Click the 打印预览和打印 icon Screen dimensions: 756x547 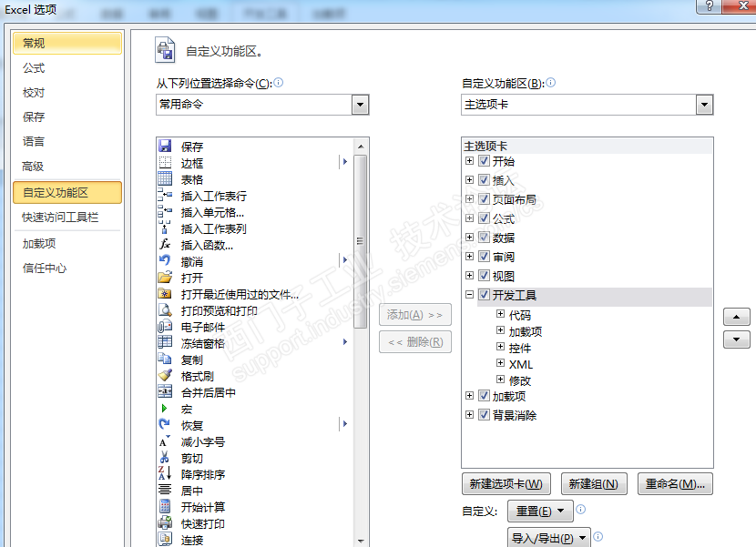[x=165, y=309]
